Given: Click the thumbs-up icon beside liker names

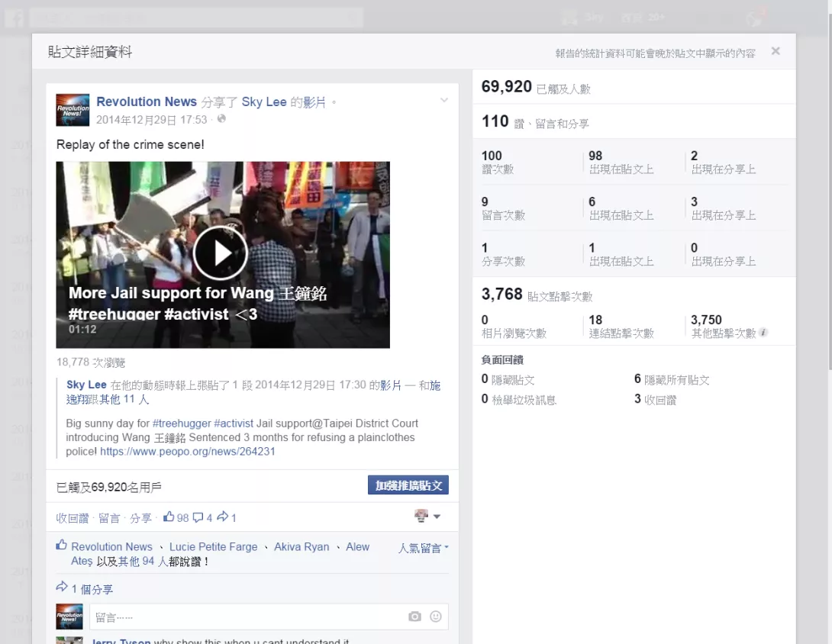Looking at the screenshot, I should point(62,545).
